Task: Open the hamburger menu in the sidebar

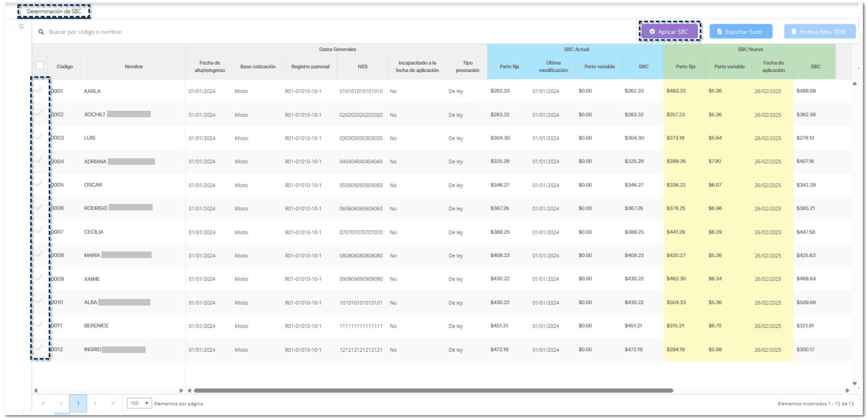Action: (21, 26)
